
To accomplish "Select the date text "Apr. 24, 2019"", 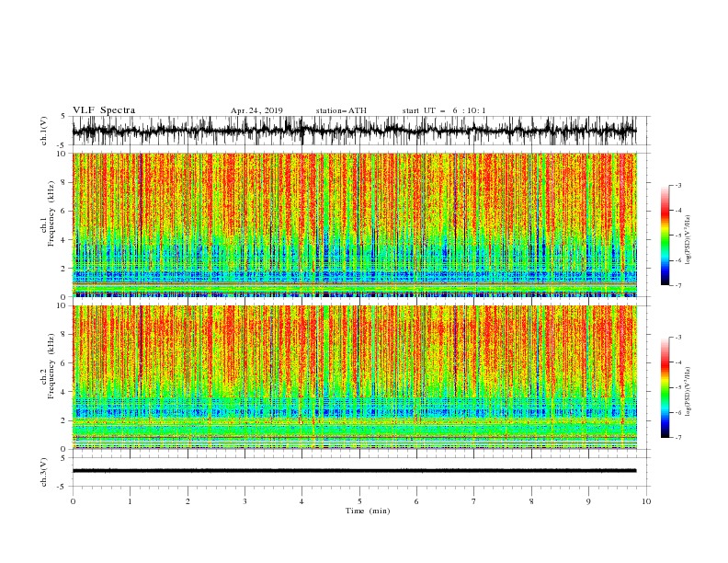I will [256, 110].
